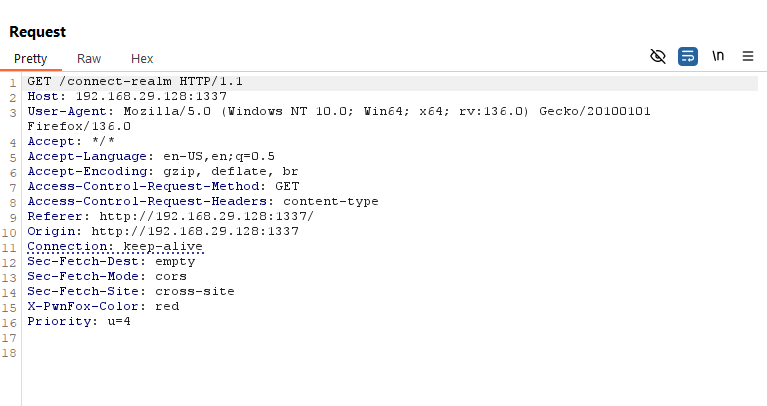Switch to the Raw tab
This screenshot has height=406, width=767.
click(x=89, y=59)
